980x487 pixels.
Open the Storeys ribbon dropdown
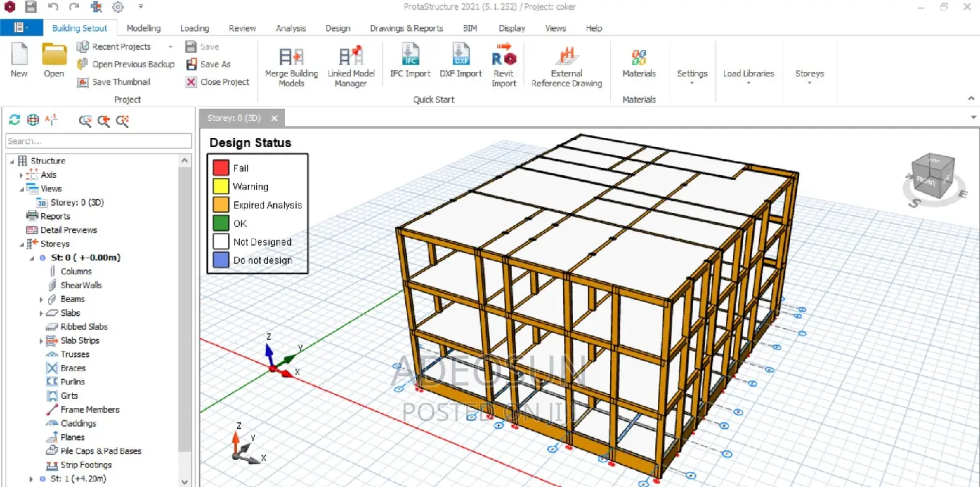tap(809, 76)
